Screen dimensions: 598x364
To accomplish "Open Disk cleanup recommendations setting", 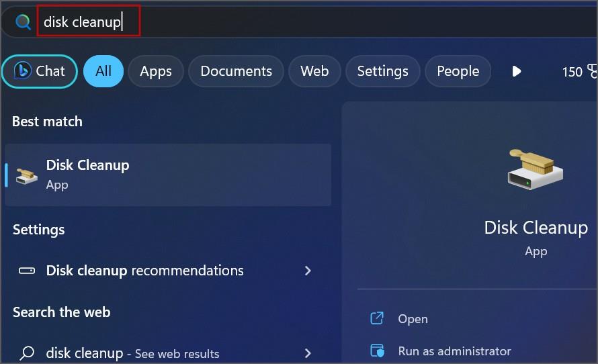I will coord(168,271).
